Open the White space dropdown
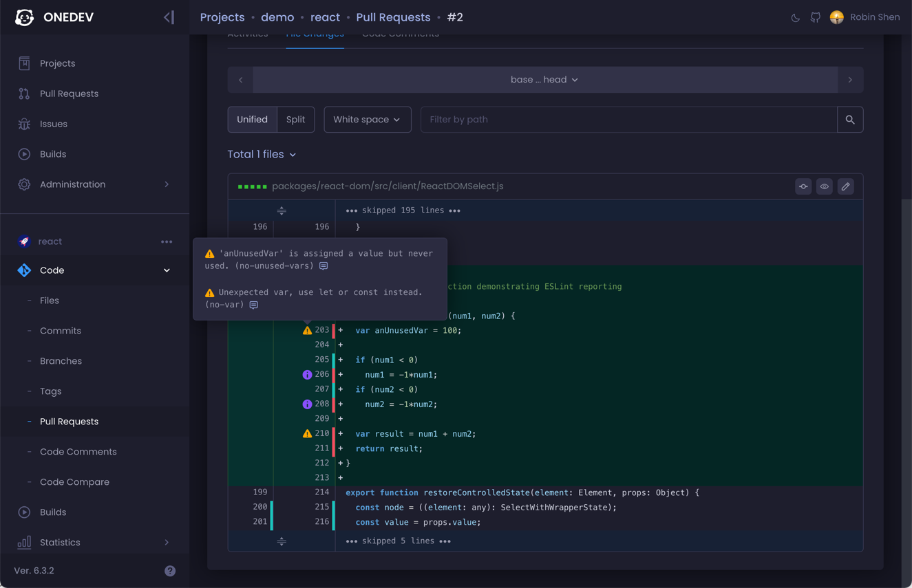The height and width of the screenshot is (588, 912). (x=367, y=119)
